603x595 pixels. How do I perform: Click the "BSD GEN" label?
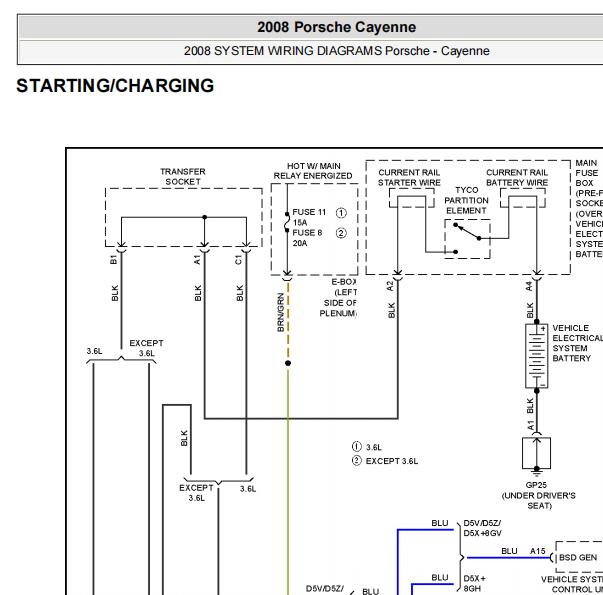point(578,557)
